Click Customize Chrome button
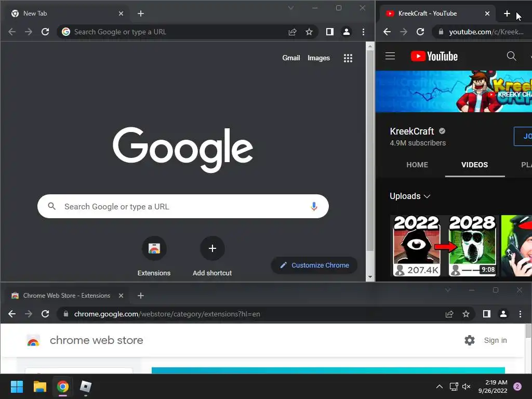Screen dimensions: 532x399 click(x=314, y=265)
